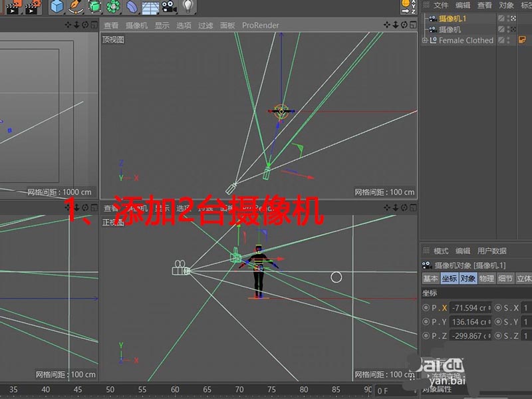The width and height of the screenshot is (532, 399).
Task: Select the 基本 tab button in attribute manager
Action: [x=431, y=279]
